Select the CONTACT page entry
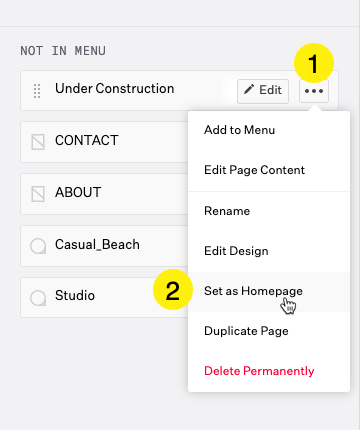This screenshot has width=360, height=430. (104, 142)
